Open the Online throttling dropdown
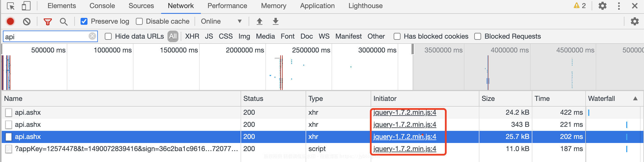This screenshot has width=644, height=162. click(221, 21)
